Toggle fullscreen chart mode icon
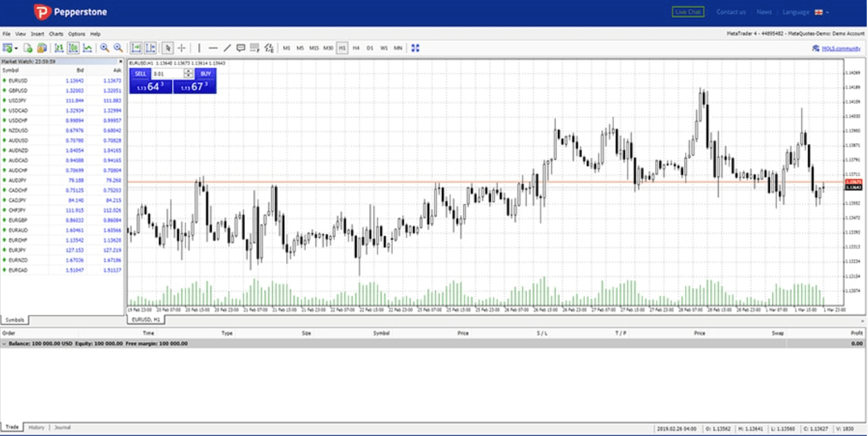This screenshot has width=868, height=436. click(415, 48)
